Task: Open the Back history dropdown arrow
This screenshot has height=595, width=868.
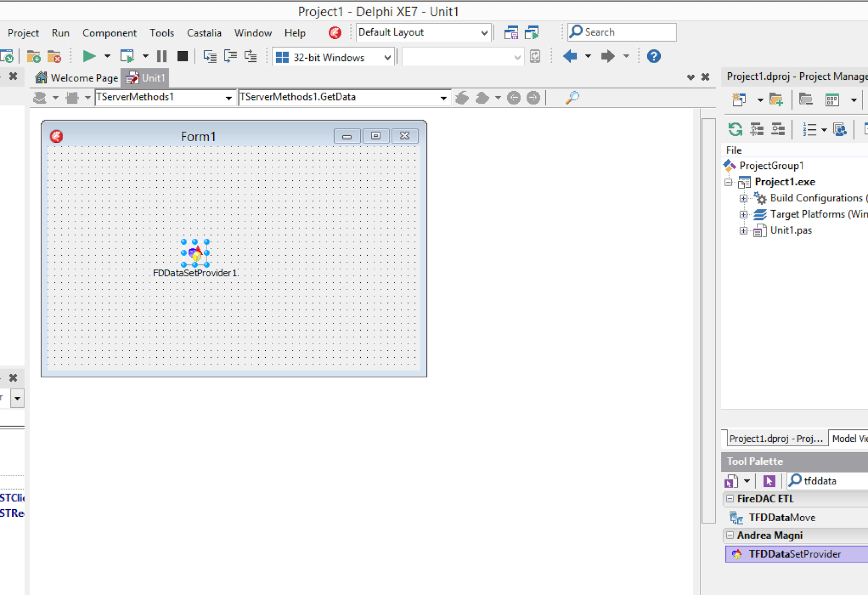Action: coord(588,56)
